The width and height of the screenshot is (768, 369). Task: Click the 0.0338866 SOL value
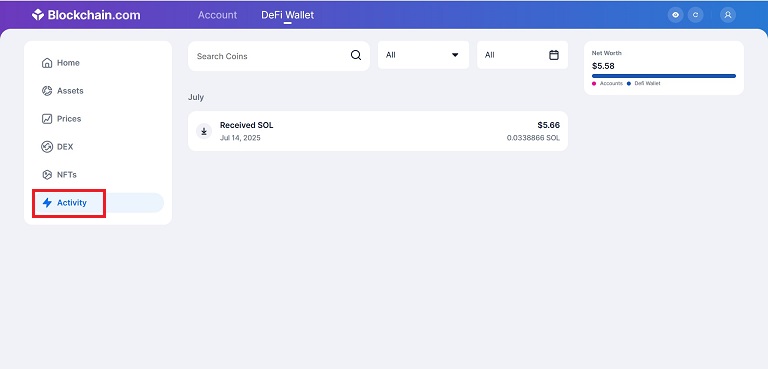pyautogui.click(x=533, y=138)
